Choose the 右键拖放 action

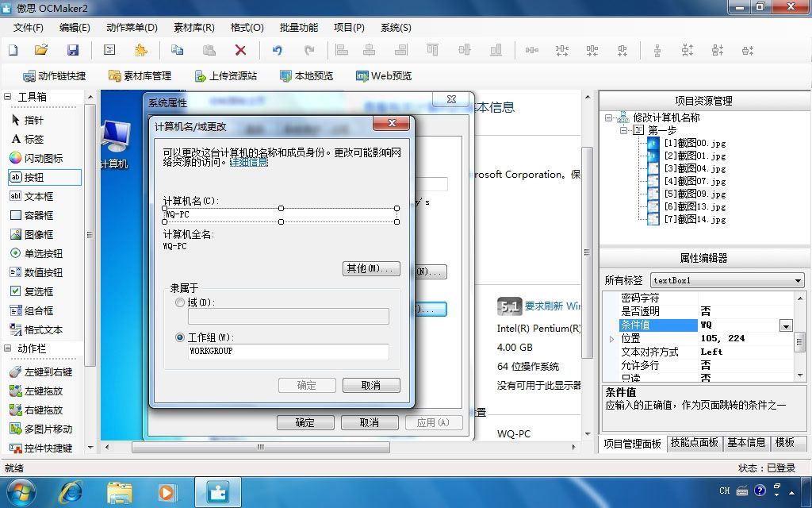coord(36,410)
